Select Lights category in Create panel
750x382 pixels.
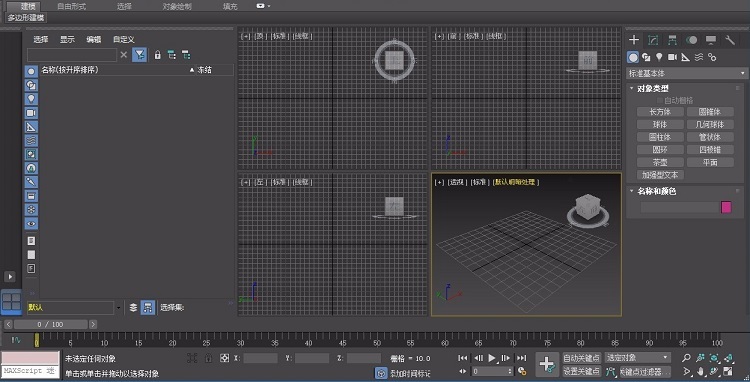pyautogui.click(x=659, y=57)
